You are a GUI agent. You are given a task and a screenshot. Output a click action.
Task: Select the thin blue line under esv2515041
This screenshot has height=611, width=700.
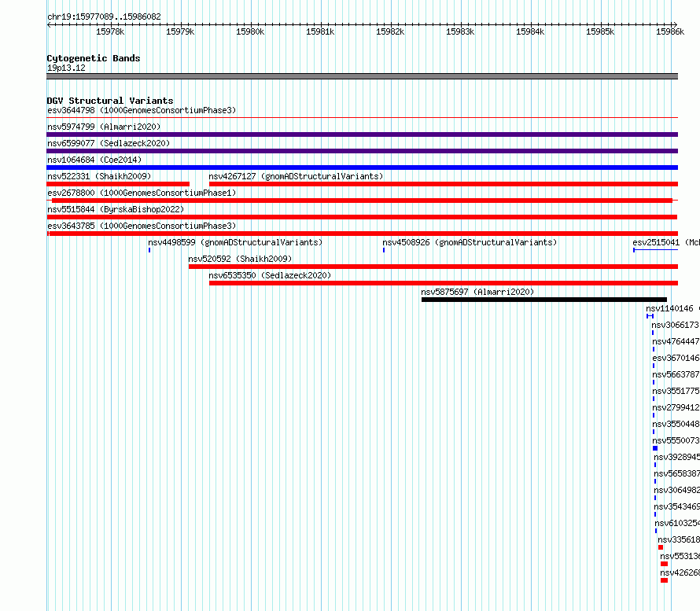coord(655,250)
